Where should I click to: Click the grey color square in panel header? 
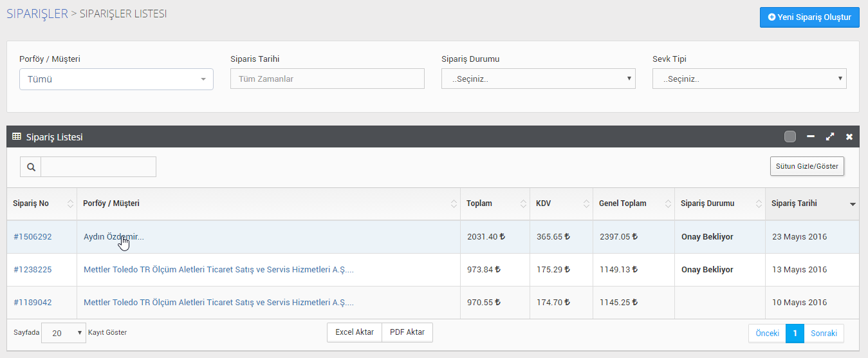(790, 137)
